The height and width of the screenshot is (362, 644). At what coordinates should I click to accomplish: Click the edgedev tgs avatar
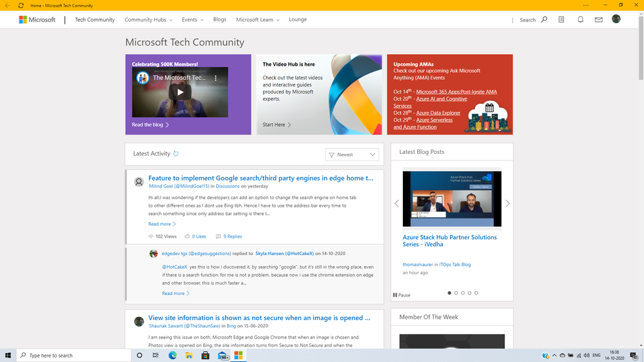coord(153,254)
